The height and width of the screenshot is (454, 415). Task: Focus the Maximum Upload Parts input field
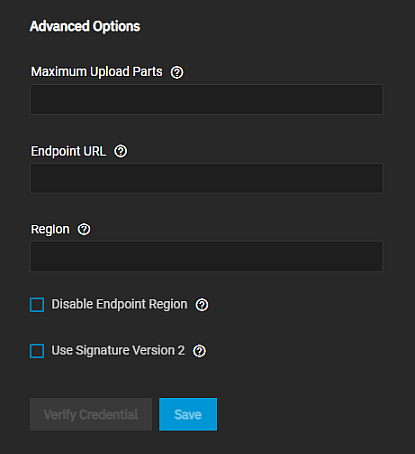207,99
